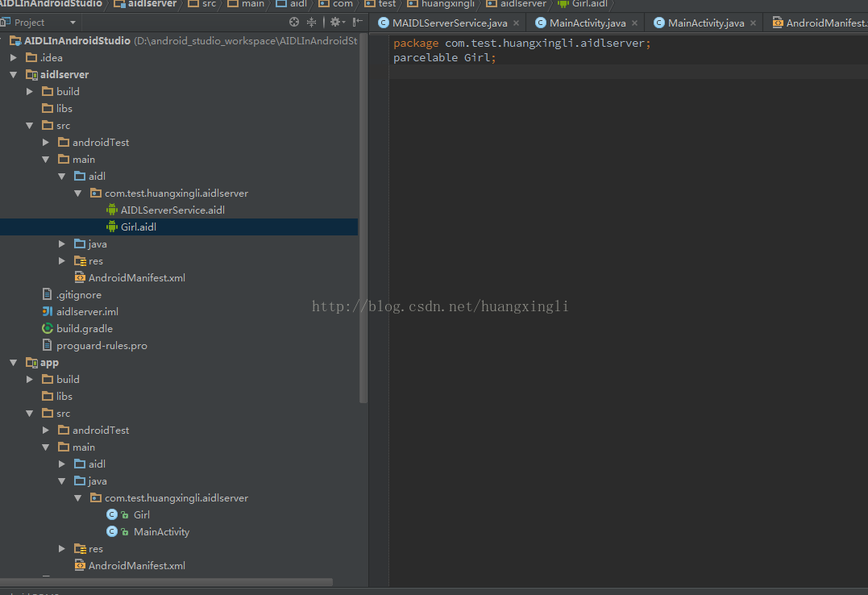Open the Girl class under app
This screenshot has height=595, width=868.
point(142,514)
